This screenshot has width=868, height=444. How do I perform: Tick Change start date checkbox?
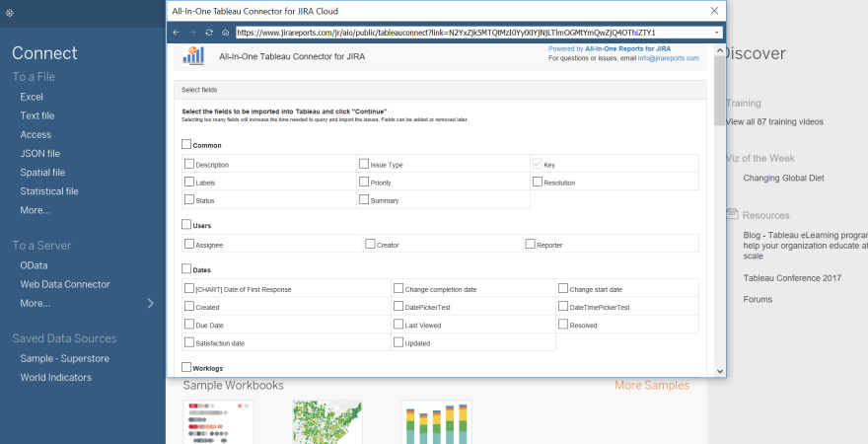pyautogui.click(x=563, y=288)
